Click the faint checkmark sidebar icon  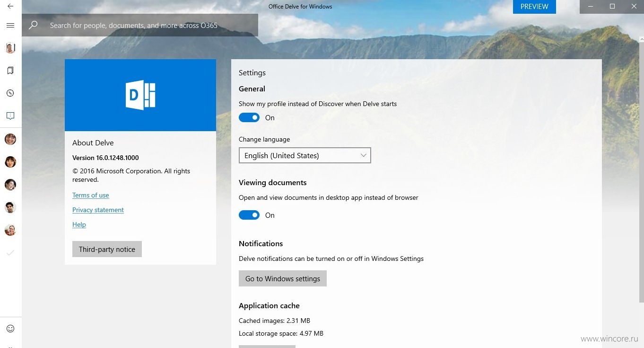click(10, 253)
